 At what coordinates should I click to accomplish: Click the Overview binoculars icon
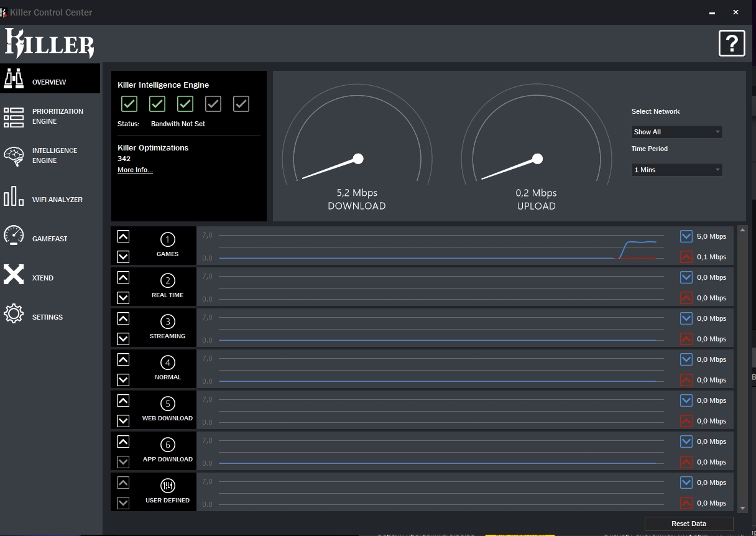[x=14, y=78]
